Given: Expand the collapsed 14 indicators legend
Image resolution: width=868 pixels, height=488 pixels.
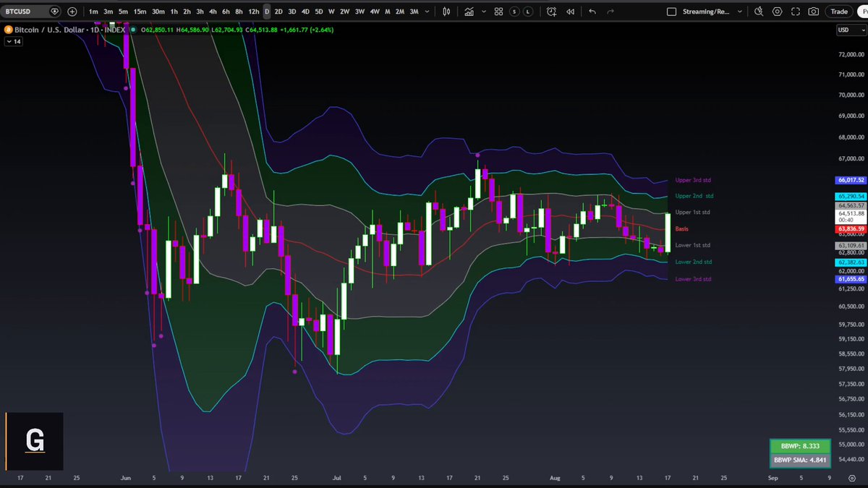Looking at the screenshot, I should [x=14, y=42].
